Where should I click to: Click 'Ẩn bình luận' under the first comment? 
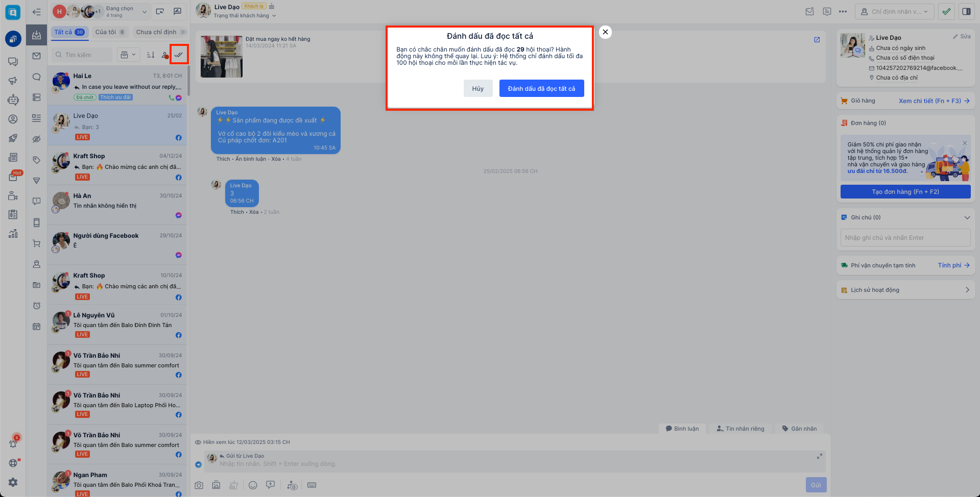(251, 159)
